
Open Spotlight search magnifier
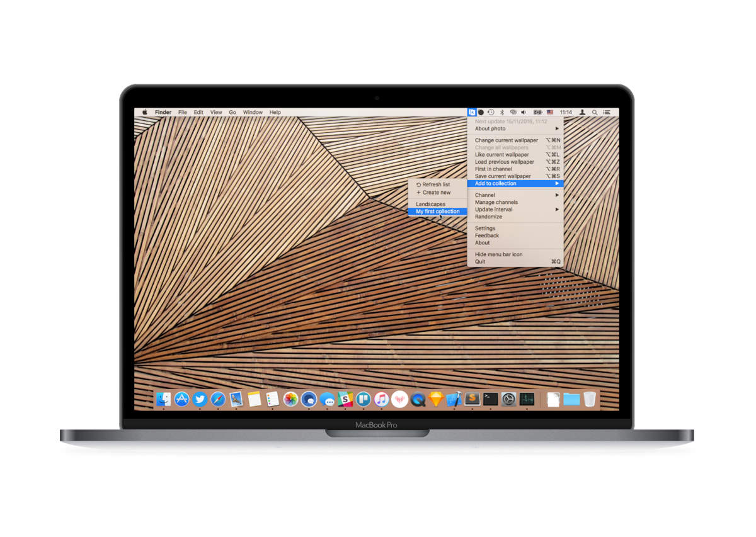595,112
